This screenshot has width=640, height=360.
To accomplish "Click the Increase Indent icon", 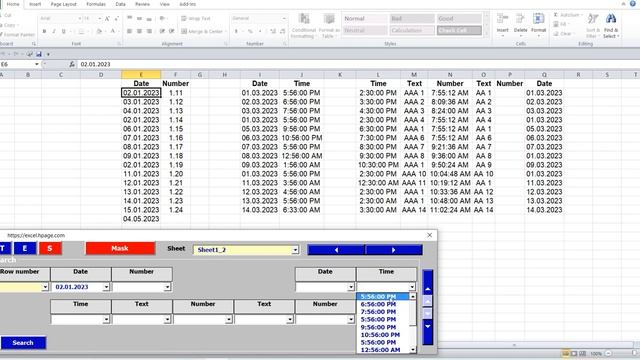I will point(171,31).
